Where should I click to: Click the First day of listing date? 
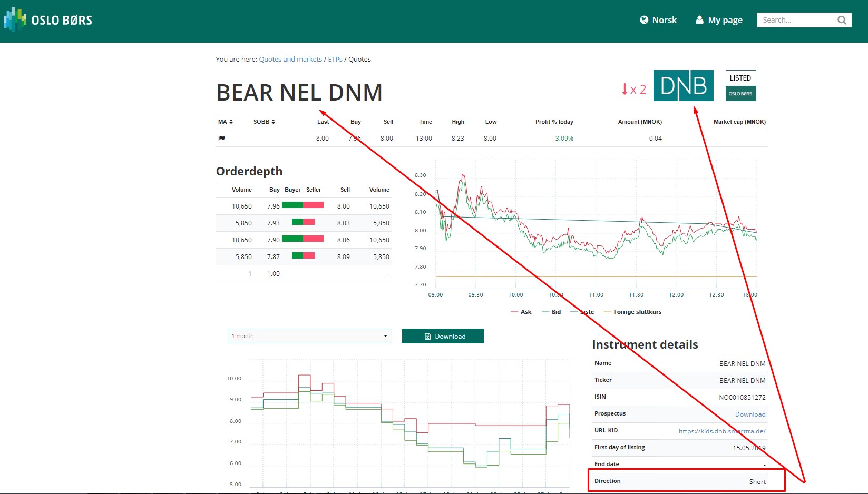point(749,448)
